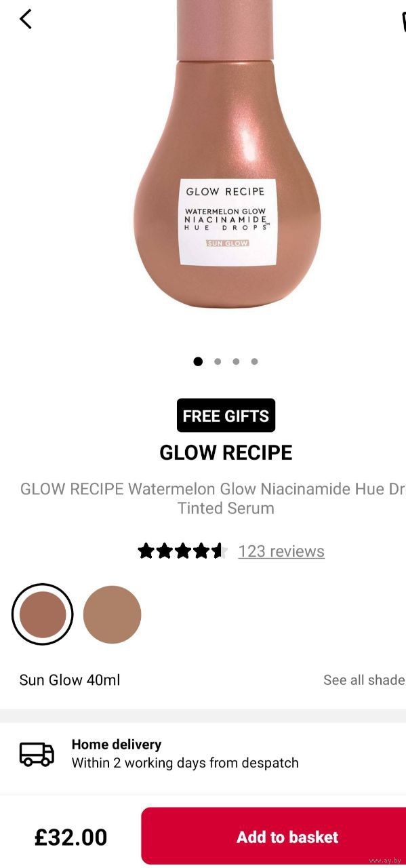Viewport: 406px width, 868px height.
Task: Expand See all shades
Action: [365, 679]
